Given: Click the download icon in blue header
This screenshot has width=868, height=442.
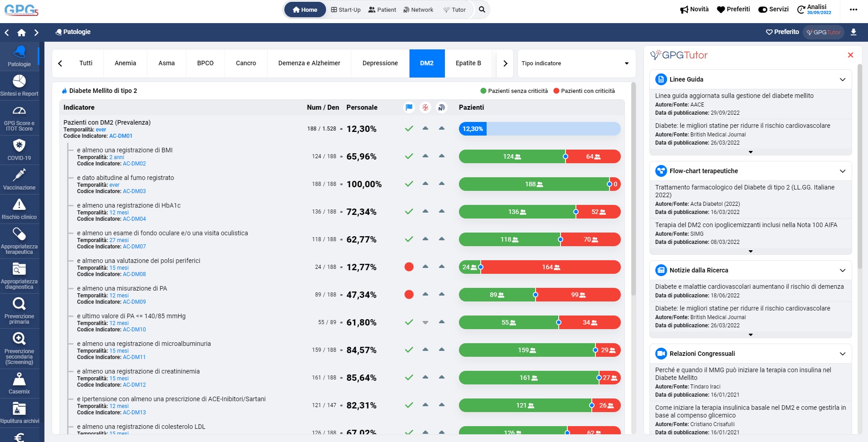Looking at the screenshot, I should click(853, 32).
